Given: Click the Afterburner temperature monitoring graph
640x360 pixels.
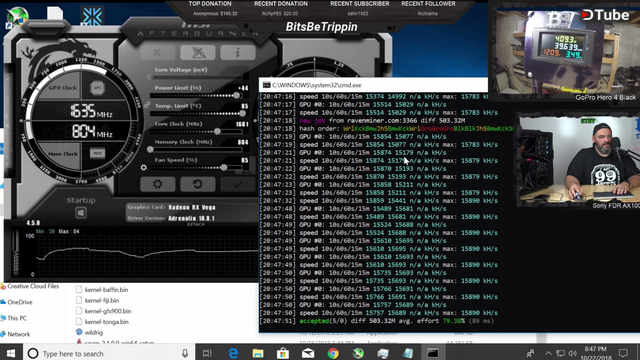Looking at the screenshot, I should click(x=147, y=255).
